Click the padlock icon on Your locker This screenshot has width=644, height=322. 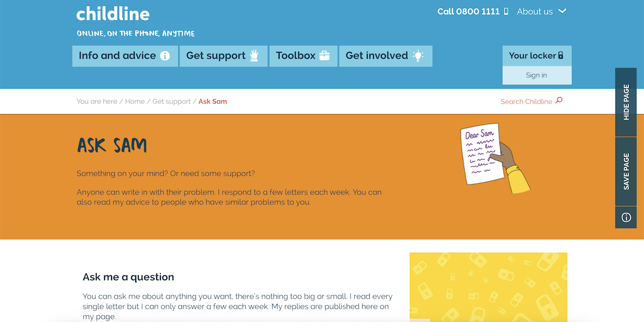point(561,55)
